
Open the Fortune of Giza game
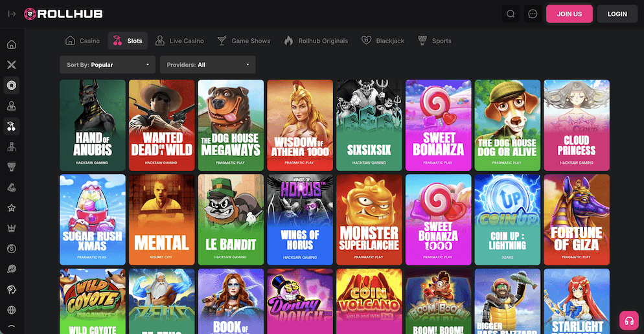577,220
